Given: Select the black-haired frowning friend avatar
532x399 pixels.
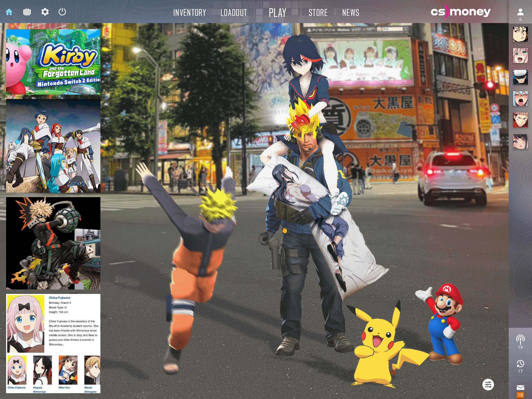Looking at the screenshot, I should coord(520,34).
